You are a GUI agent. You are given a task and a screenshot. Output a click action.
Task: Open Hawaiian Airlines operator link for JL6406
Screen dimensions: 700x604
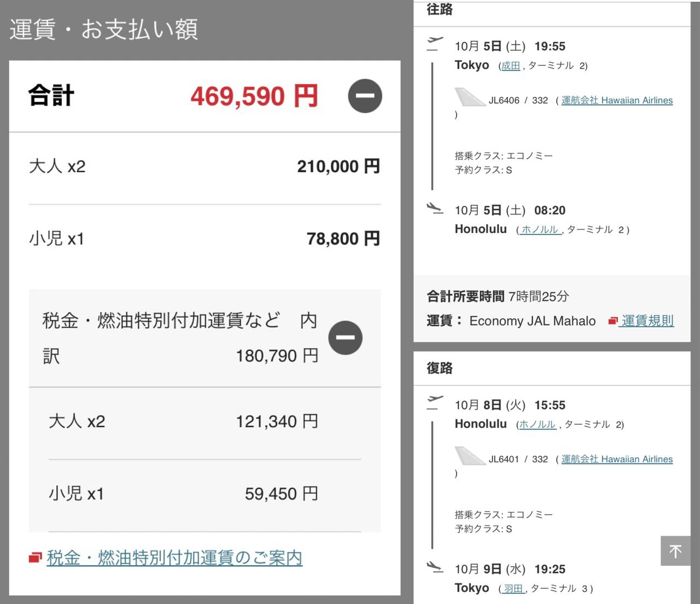click(x=617, y=100)
